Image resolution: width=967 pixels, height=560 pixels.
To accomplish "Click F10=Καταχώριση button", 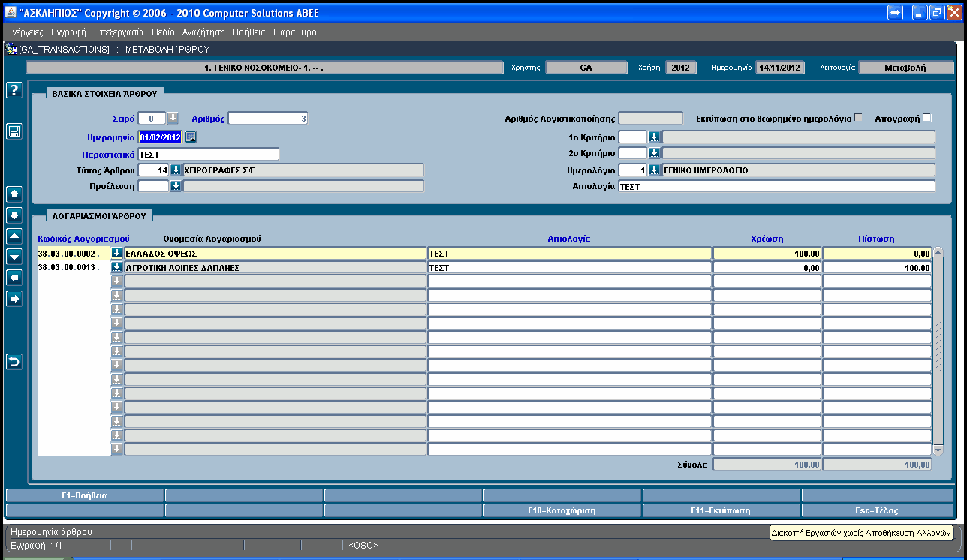I will (562, 510).
